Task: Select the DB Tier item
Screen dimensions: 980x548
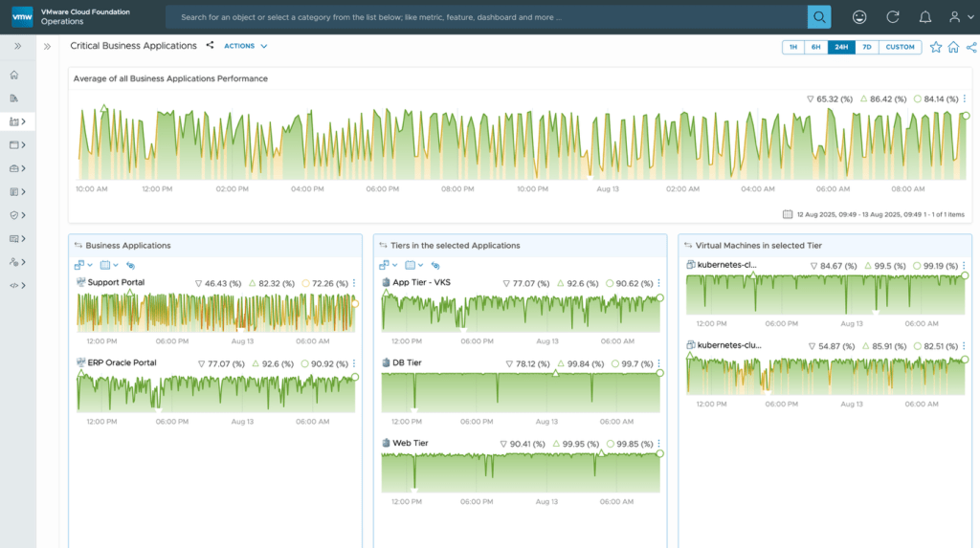Action: pyautogui.click(x=407, y=363)
